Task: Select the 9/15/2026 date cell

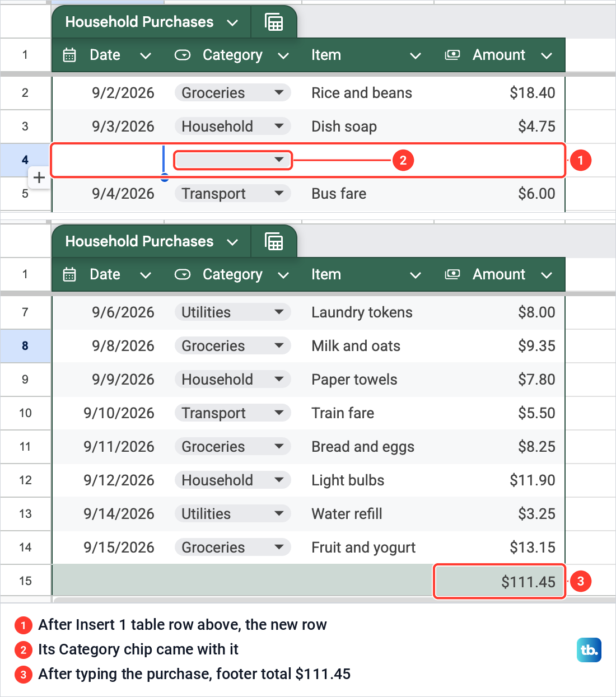Action: 108,548
